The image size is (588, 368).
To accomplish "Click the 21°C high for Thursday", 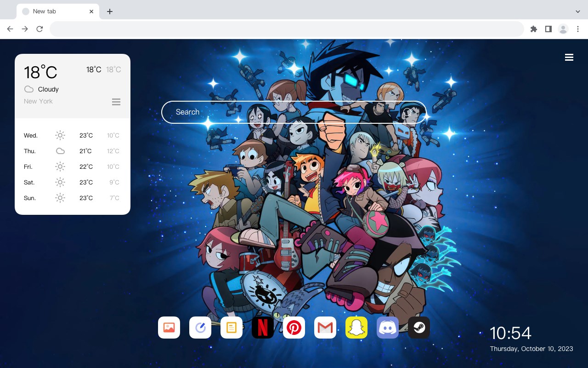I will click(x=85, y=151).
